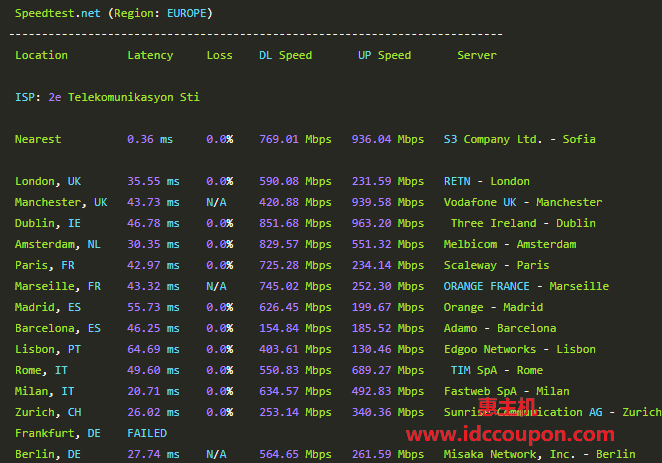
Task: Click the 'Berlin, DE' location
Action: click(x=48, y=454)
